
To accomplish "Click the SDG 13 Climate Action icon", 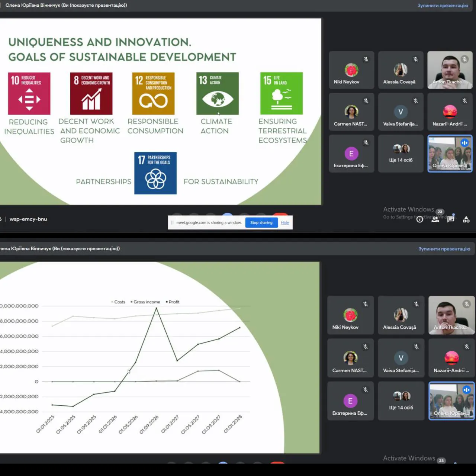I will [218, 93].
